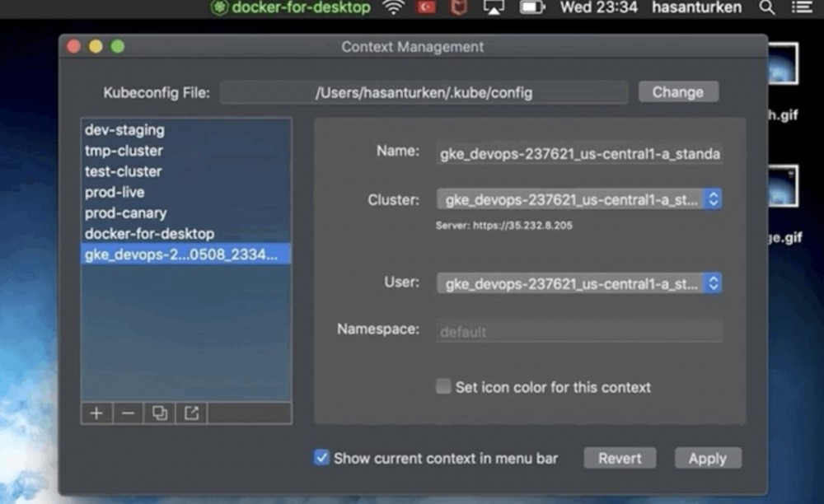Check the battery status icon
Screen dimensions: 824x504
pos(532,7)
